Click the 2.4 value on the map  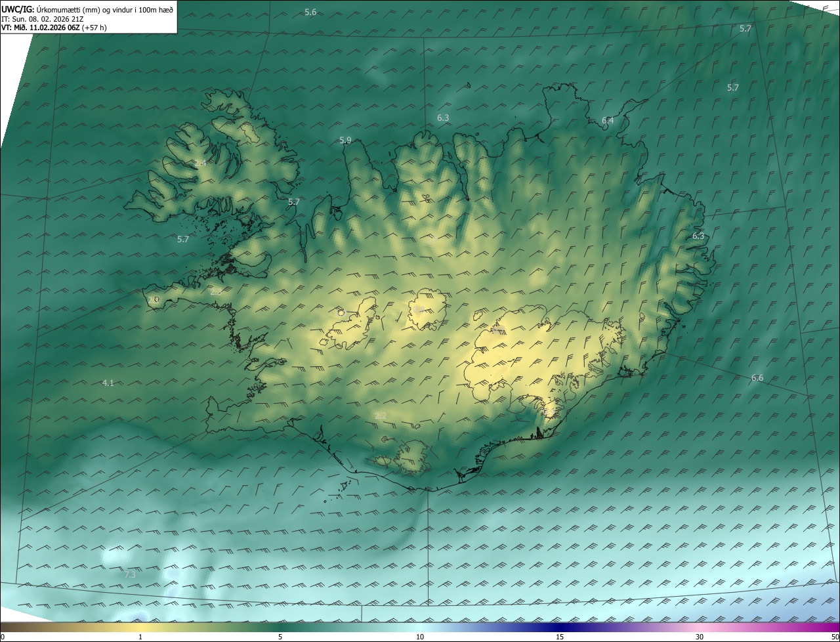pos(200,163)
